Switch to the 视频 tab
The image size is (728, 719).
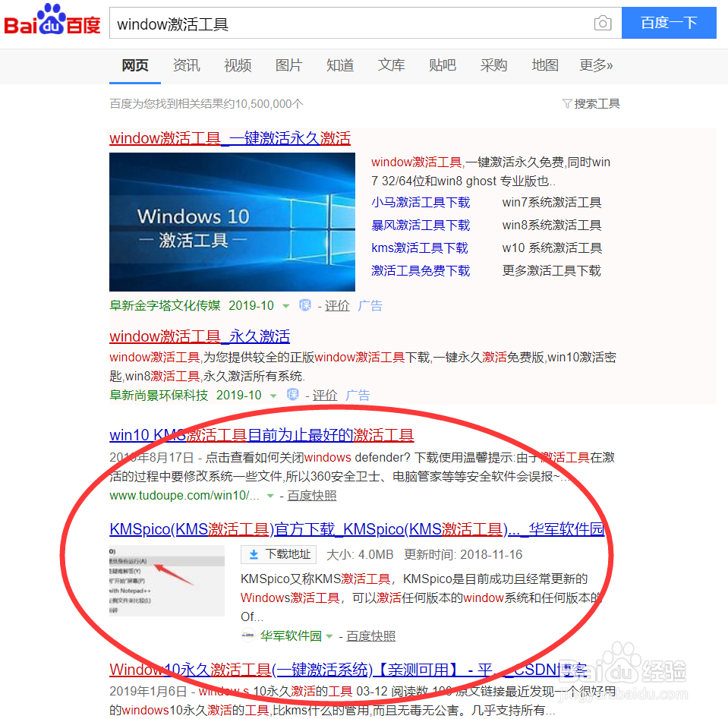pyautogui.click(x=238, y=65)
